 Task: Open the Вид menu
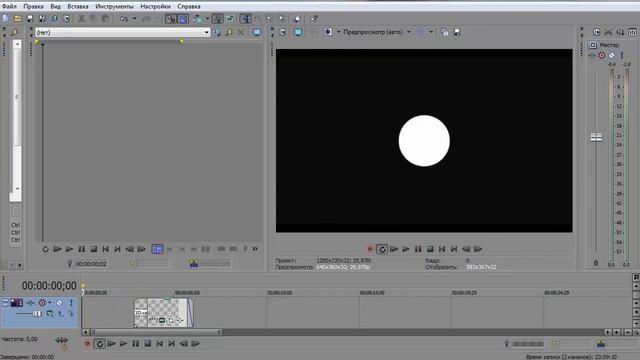(56, 7)
